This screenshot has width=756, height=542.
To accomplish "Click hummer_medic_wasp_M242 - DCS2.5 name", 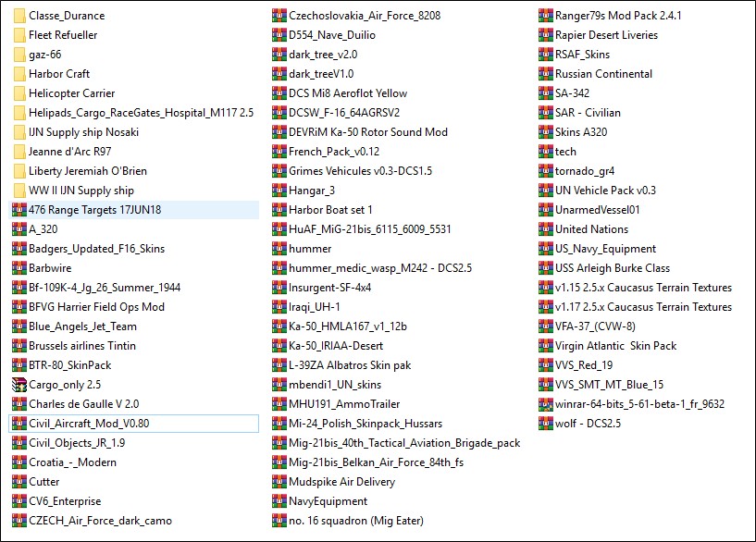I will click(x=380, y=268).
